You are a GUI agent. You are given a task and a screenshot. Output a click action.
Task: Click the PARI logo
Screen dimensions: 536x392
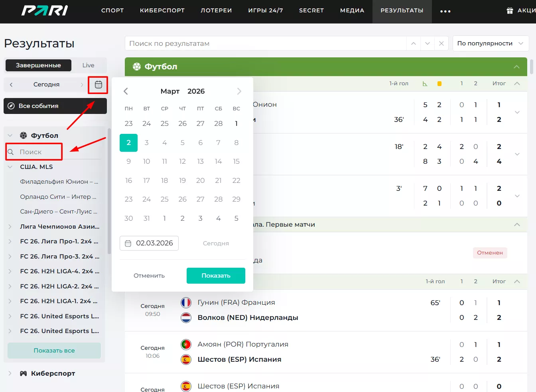45,11
